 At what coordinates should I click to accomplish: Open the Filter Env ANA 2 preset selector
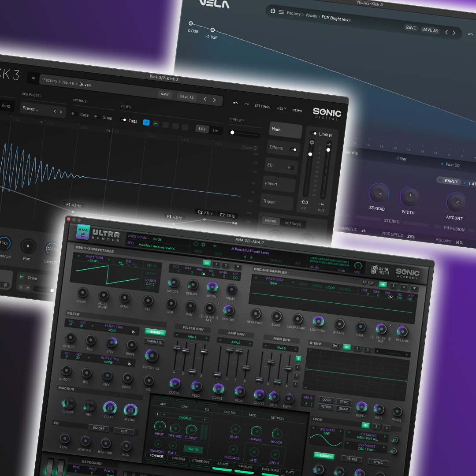[192, 337]
